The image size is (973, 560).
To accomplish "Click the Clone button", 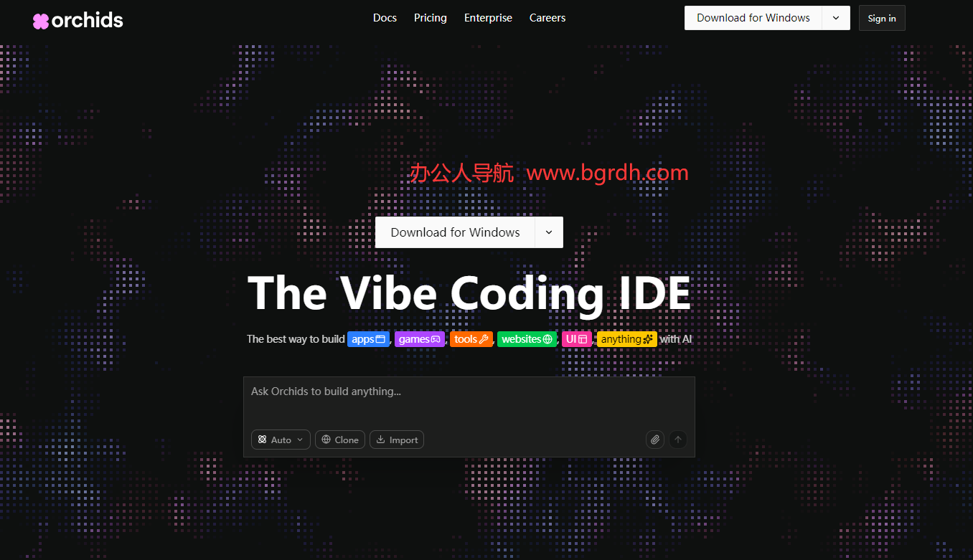I will point(340,440).
